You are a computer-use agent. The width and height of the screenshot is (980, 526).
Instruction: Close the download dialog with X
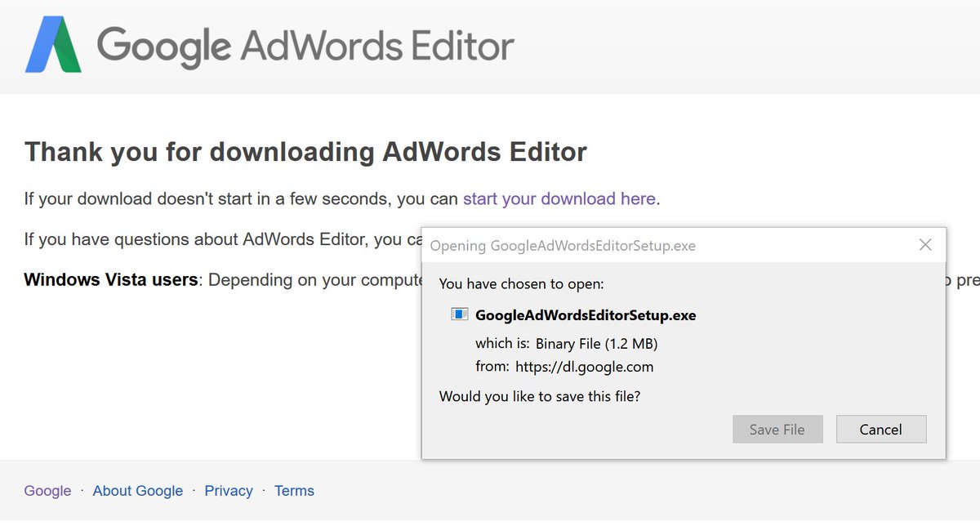[x=925, y=245]
